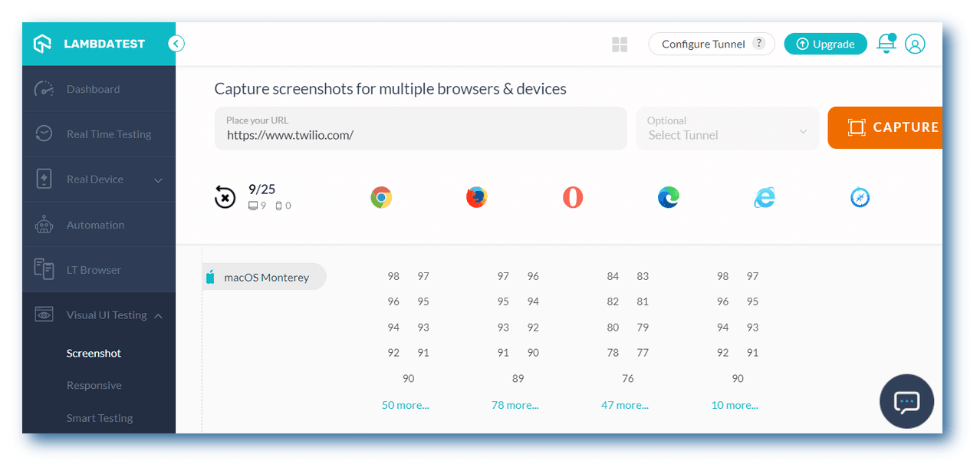Click the desktop count icon
Image resolution: width=980 pixels, height=471 pixels.
253,206
